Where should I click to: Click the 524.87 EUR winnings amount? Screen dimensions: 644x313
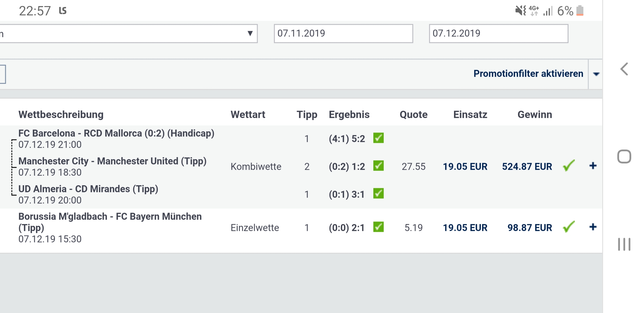click(x=527, y=167)
